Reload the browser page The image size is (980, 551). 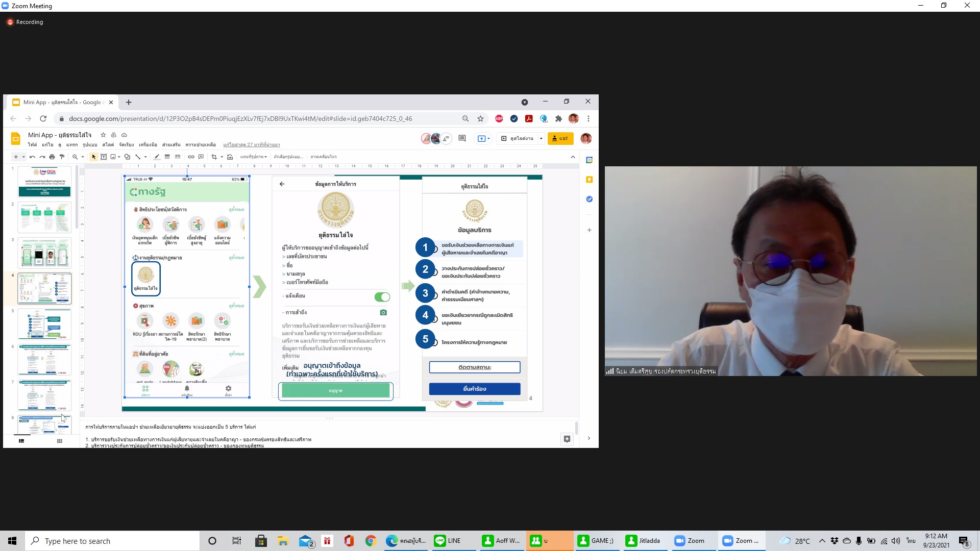coord(43,118)
